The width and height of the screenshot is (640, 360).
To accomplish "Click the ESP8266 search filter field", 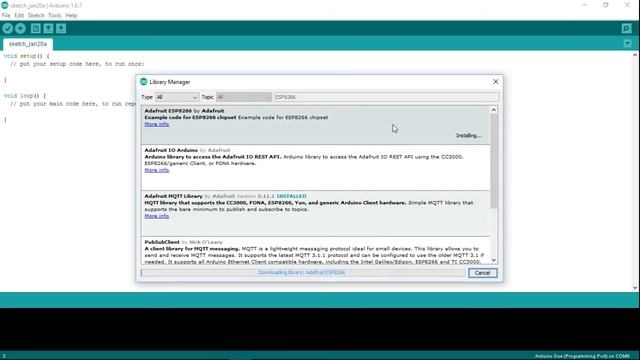I will [x=386, y=97].
